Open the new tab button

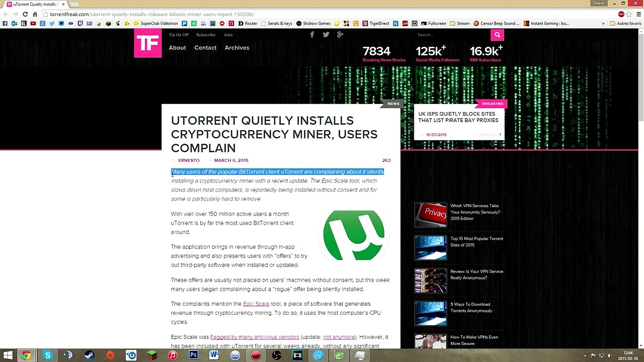(x=73, y=5)
